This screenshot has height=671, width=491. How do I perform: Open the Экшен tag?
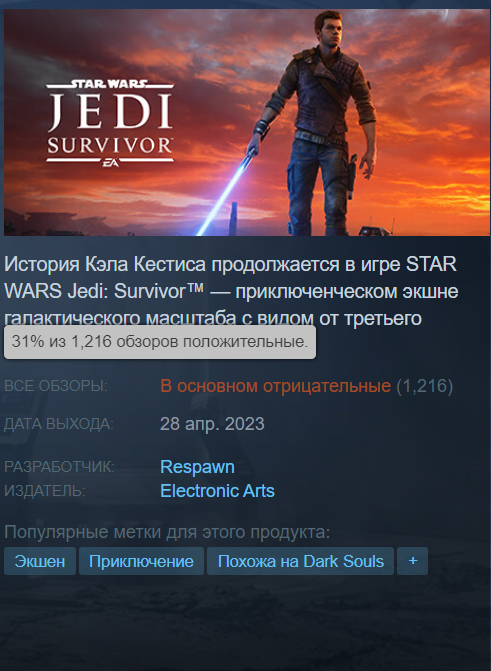click(40, 561)
